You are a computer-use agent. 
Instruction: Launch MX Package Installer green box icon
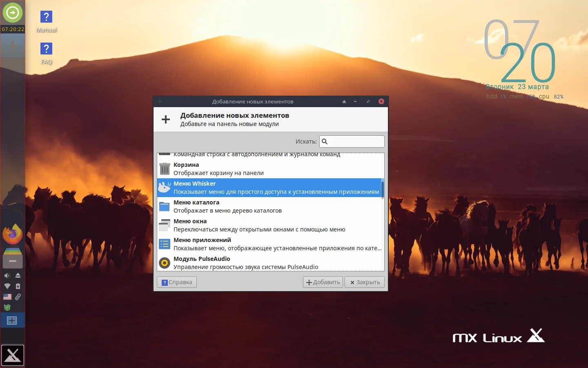7,307
